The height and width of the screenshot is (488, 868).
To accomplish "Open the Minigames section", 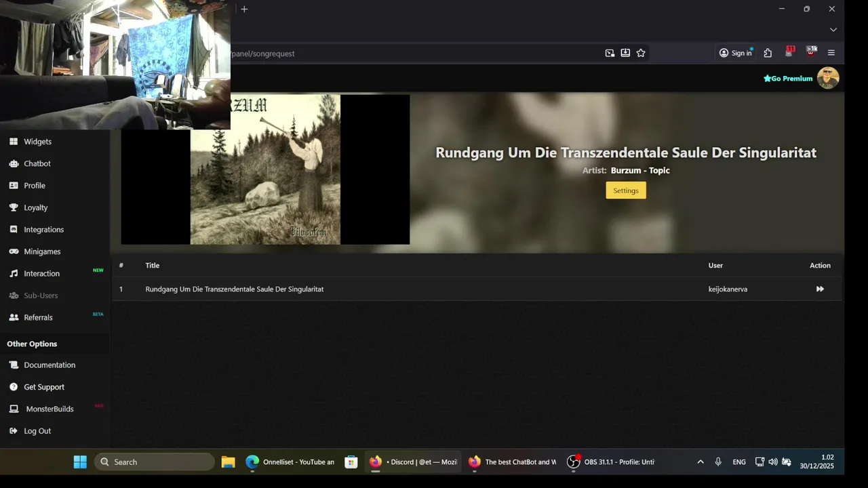I will point(42,251).
